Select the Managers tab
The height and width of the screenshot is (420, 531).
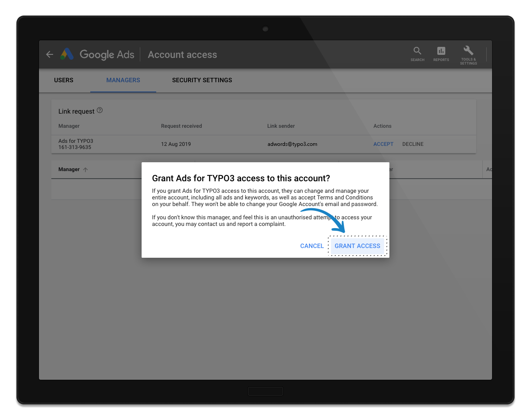pos(123,80)
